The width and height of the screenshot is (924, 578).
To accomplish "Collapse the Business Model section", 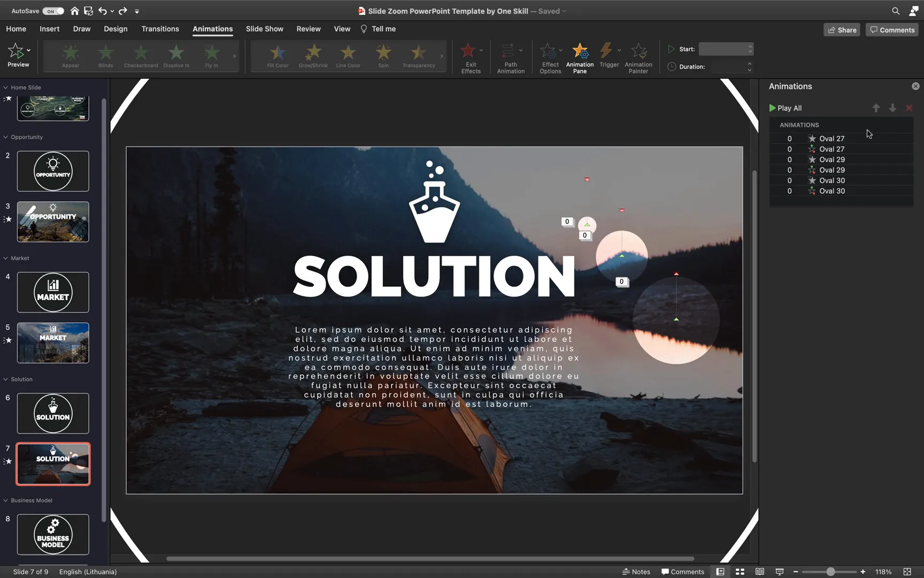I will click(5, 500).
